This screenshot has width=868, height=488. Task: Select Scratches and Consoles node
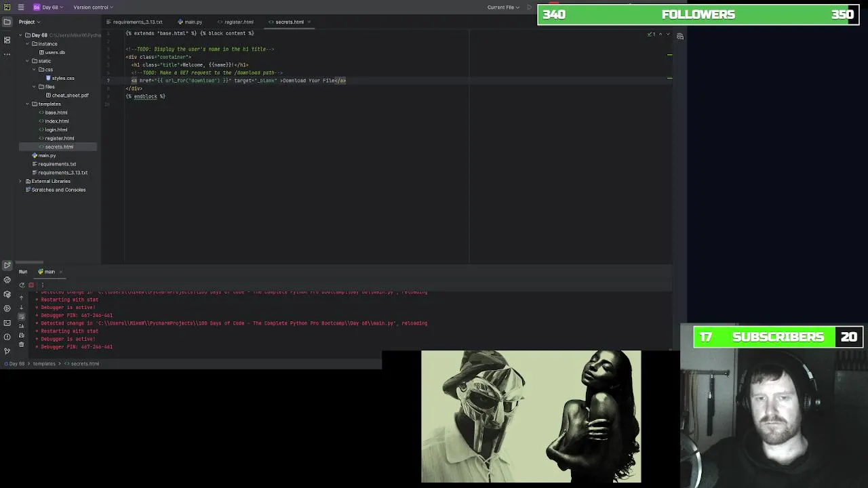[56, 190]
